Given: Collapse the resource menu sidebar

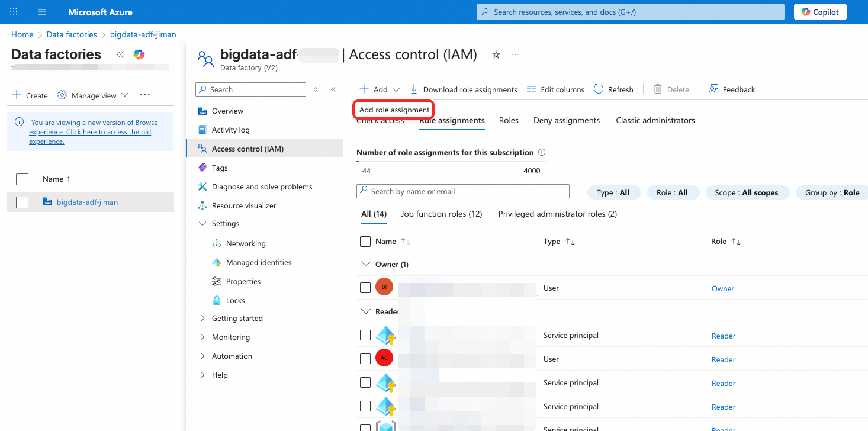Looking at the screenshot, I should pos(333,89).
